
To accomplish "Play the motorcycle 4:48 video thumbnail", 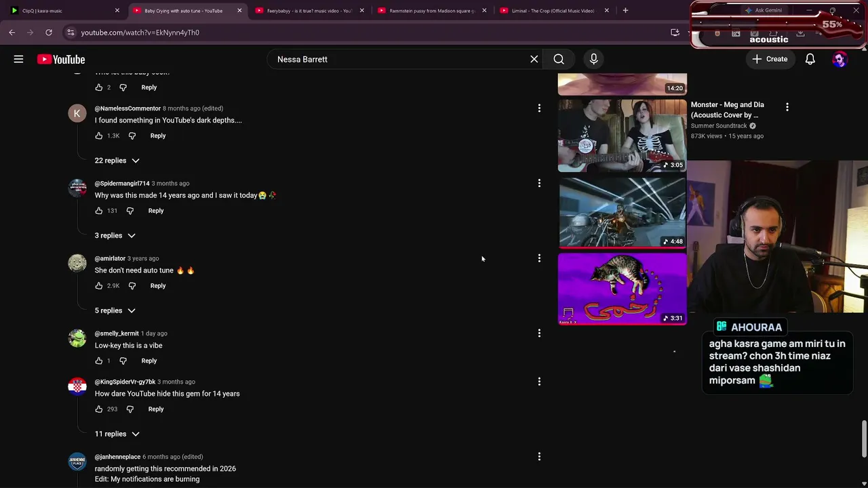I will pos(622,212).
